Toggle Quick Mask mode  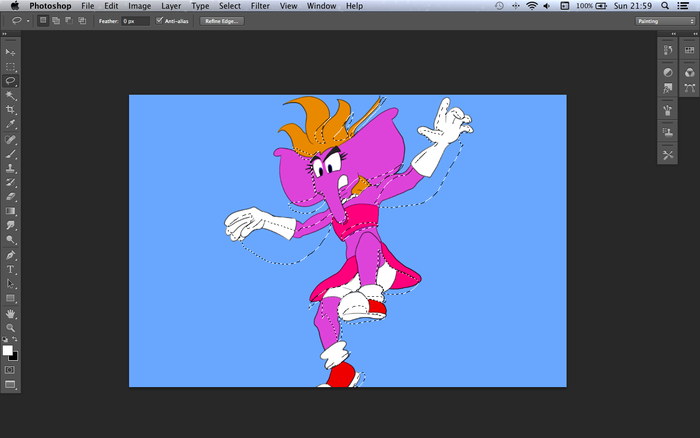pos(11,370)
